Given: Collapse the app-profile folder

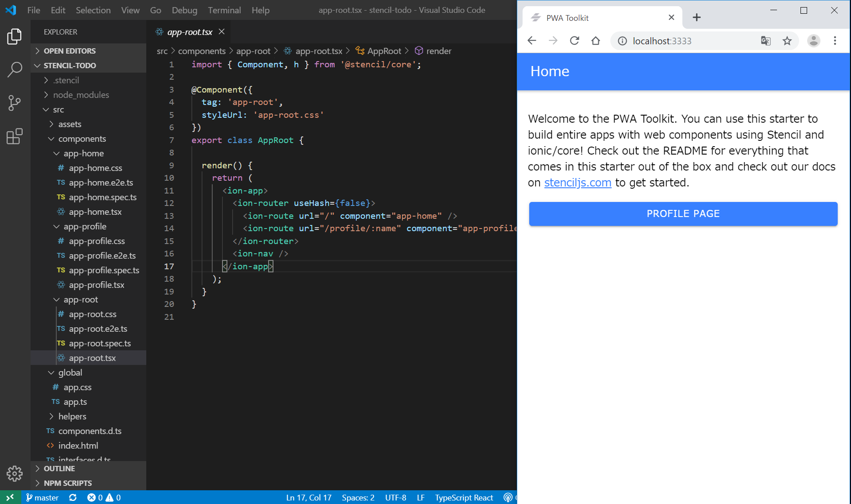Looking at the screenshot, I should click(x=89, y=226).
